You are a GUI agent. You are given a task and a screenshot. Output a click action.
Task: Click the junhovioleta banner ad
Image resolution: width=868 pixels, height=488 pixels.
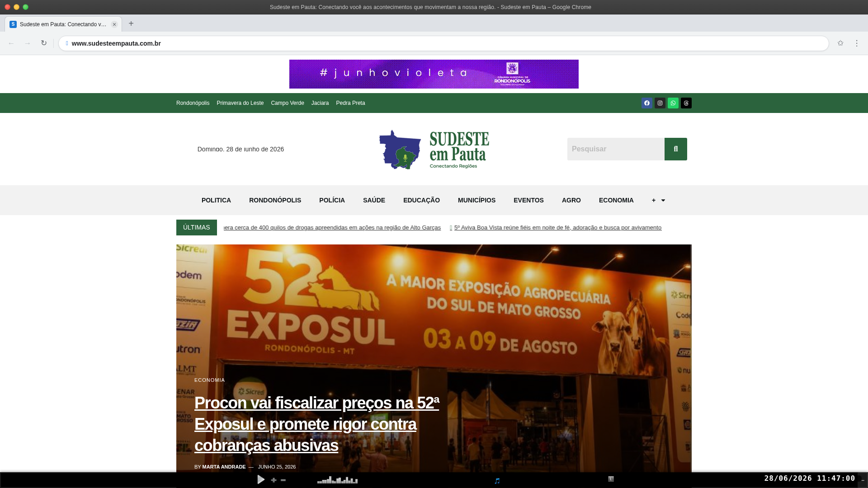point(434,74)
